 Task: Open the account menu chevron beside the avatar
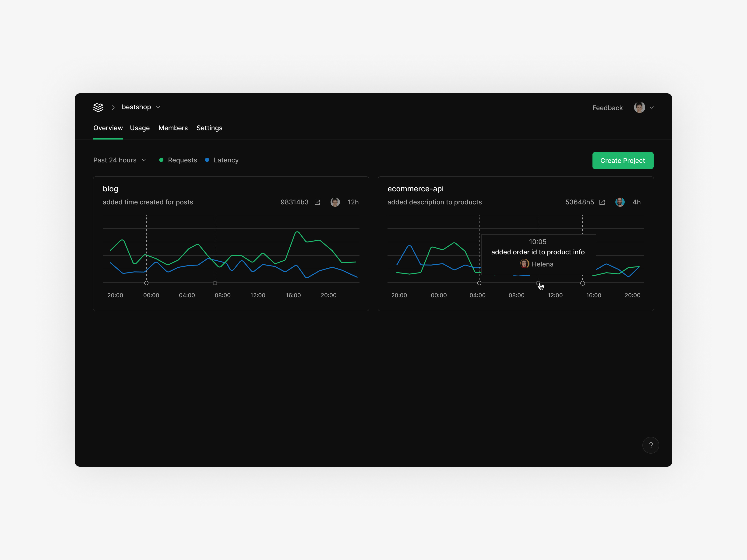(x=652, y=107)
